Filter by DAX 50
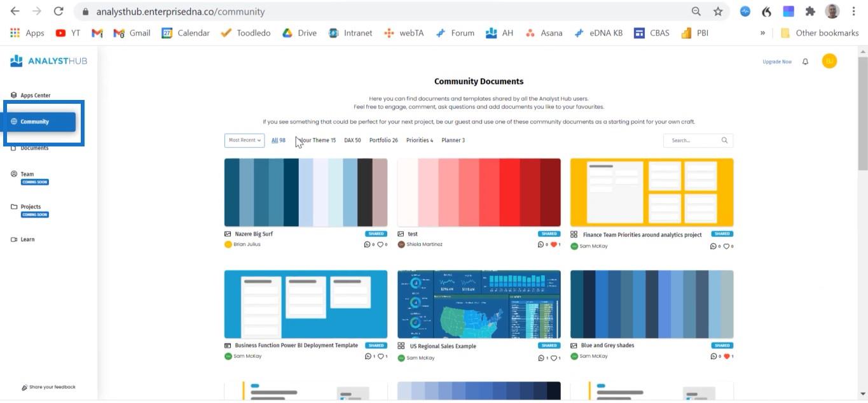868x403 pixels. click(352, 140)
